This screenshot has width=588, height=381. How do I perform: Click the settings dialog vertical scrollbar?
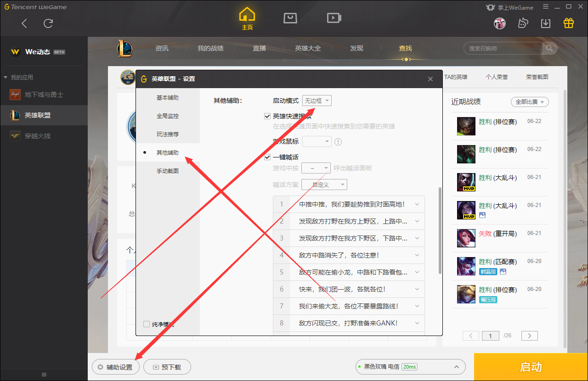tap(440, 230)
